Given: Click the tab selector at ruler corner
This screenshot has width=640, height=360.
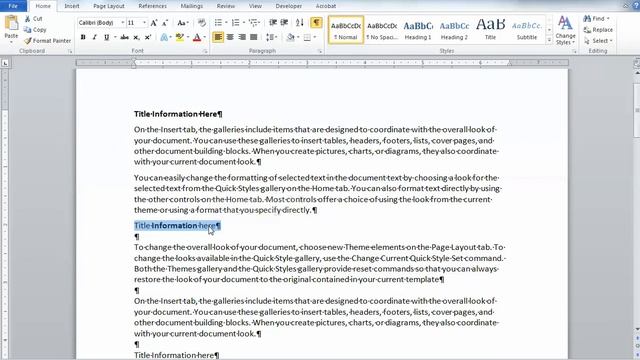Looking at the screenshot, I should coord(5,63).
